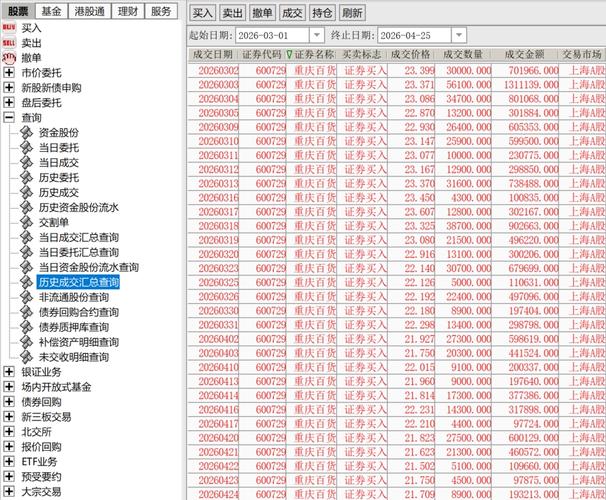Expand the 新股新债申购 node

point(9,87)
